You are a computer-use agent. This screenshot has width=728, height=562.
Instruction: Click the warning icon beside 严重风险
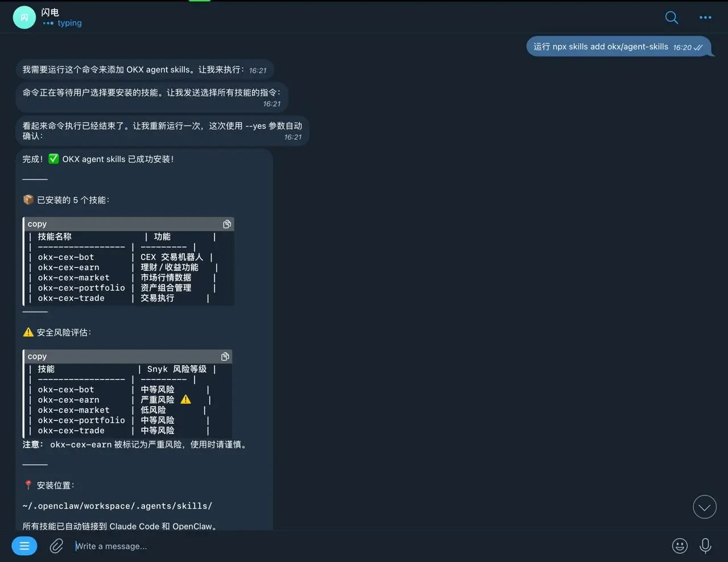tap(185, 399)
